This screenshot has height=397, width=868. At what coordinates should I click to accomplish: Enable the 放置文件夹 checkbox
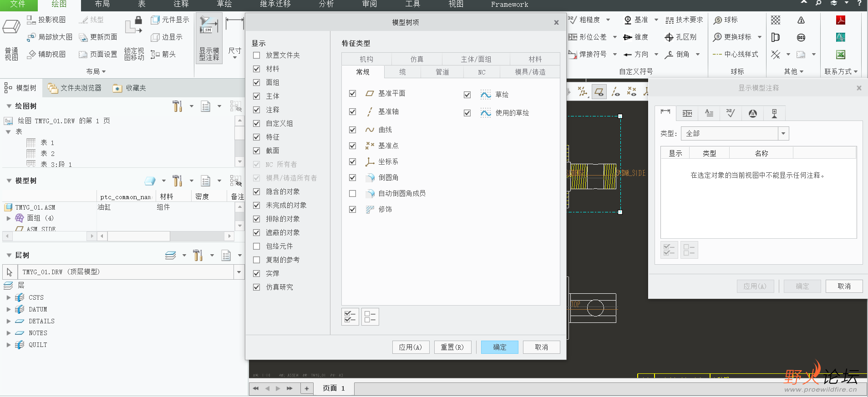click(257, 55)
